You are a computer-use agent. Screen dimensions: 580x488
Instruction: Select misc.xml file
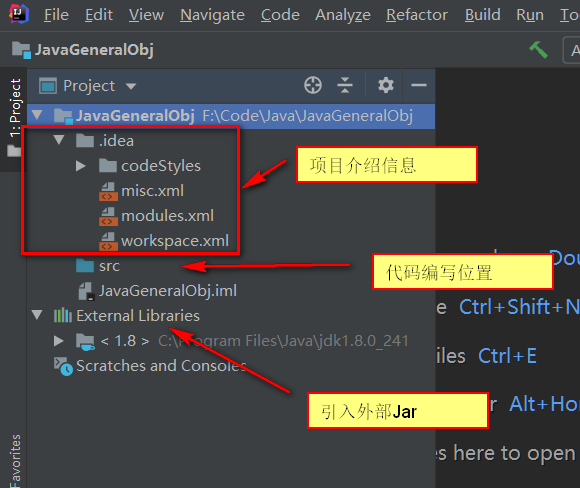pyautogui.click(x=152, y=191)
